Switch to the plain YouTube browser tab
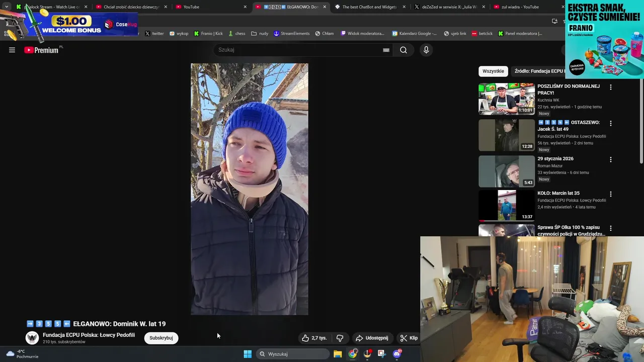 (211, 7)
